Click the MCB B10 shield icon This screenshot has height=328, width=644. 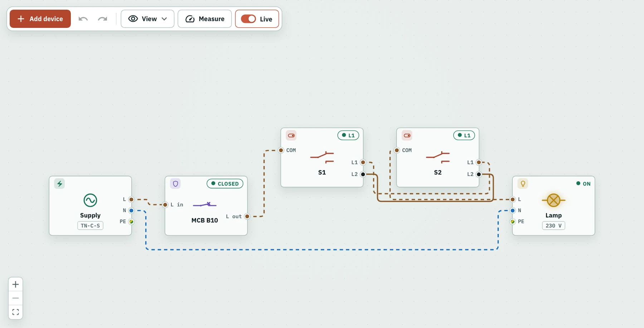point(175,184)
